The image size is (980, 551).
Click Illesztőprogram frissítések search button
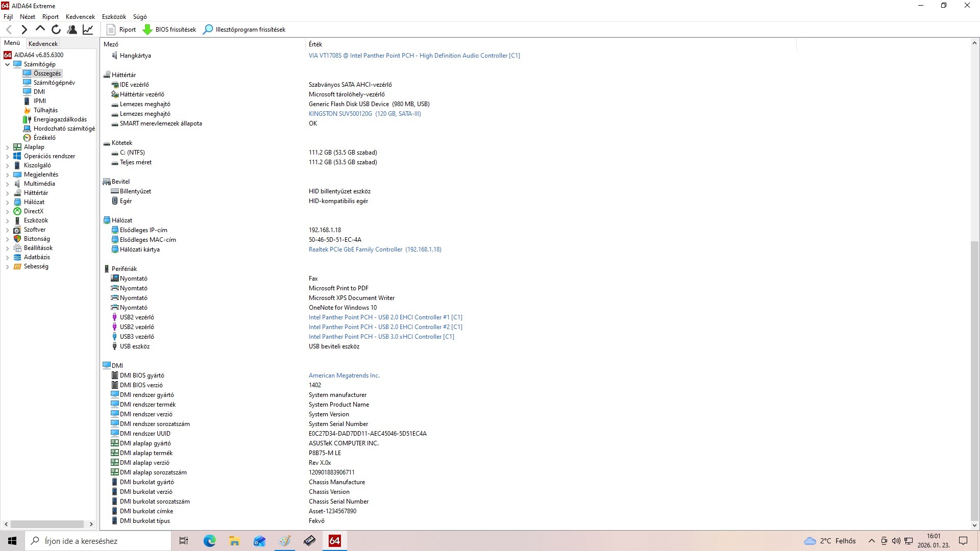[x=244, y=30]
